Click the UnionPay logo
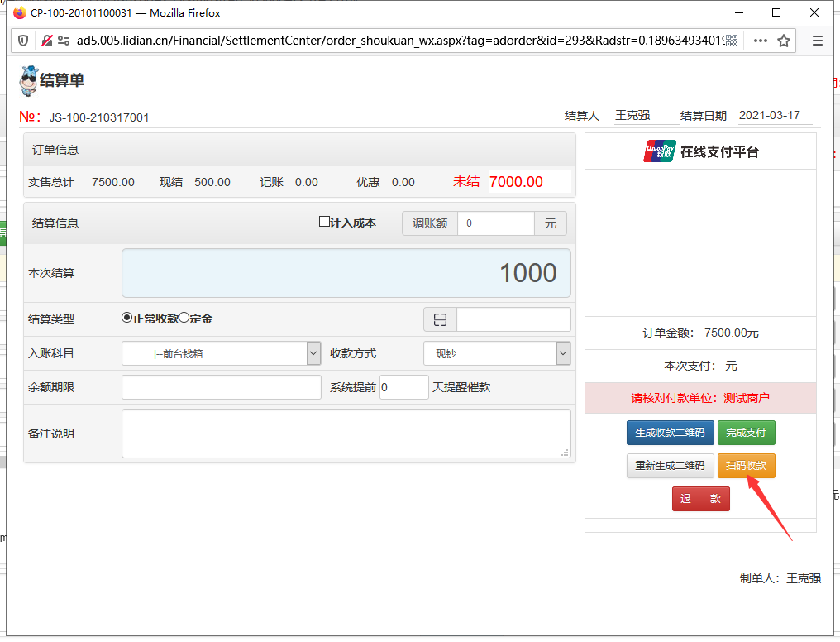 point(660,151)
